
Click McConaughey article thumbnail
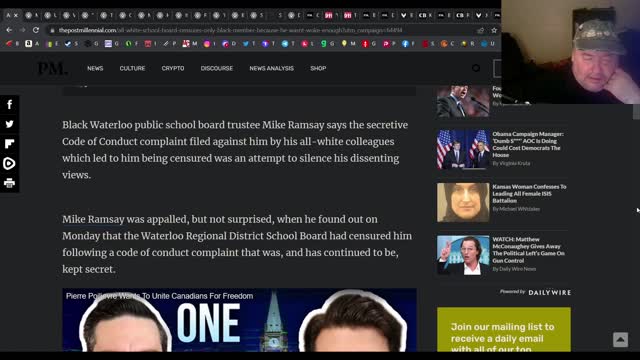pyautogui.click(x=463, y=255)
